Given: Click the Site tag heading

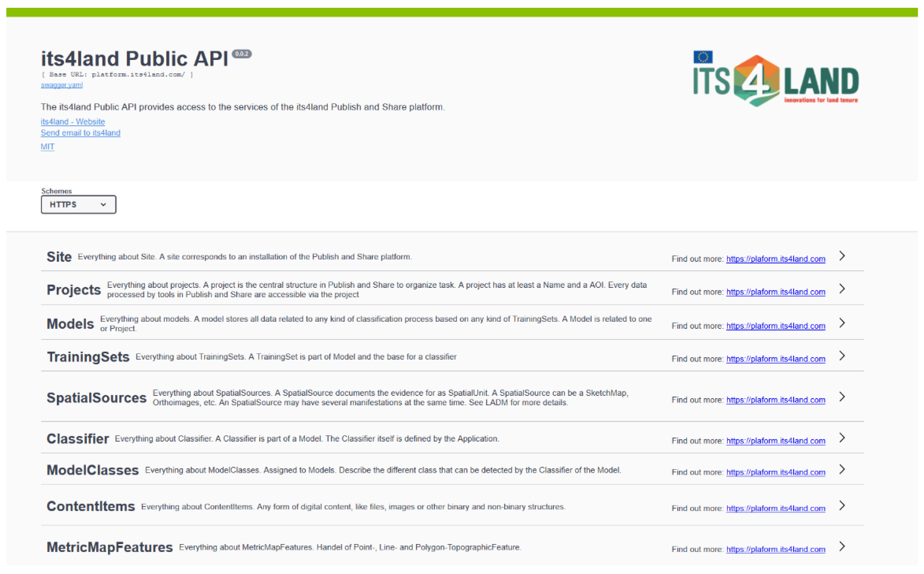Looking at the screenshot, I should [x=59, y=257].
